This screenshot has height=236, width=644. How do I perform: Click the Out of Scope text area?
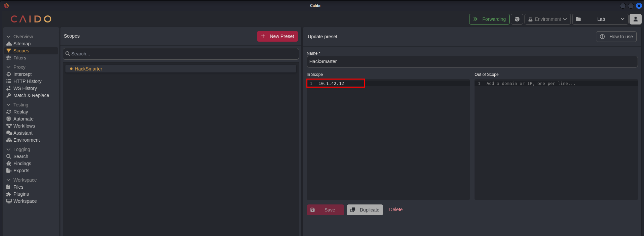coord(556,141)
